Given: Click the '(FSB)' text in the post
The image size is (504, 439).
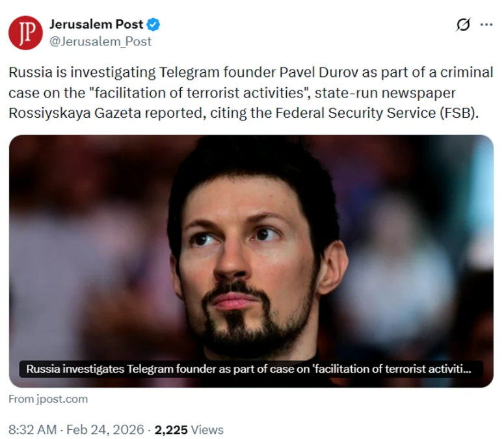Looking at the screenshot, I should [x=459, y=113].
